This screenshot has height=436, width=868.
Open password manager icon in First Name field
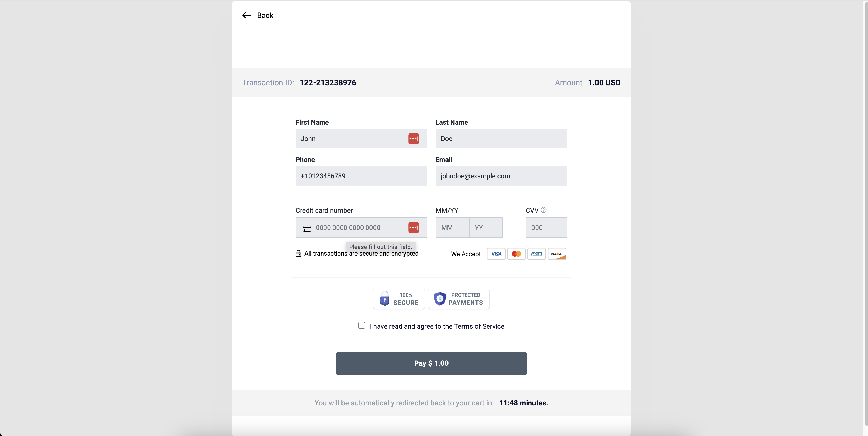pos(414,139)
